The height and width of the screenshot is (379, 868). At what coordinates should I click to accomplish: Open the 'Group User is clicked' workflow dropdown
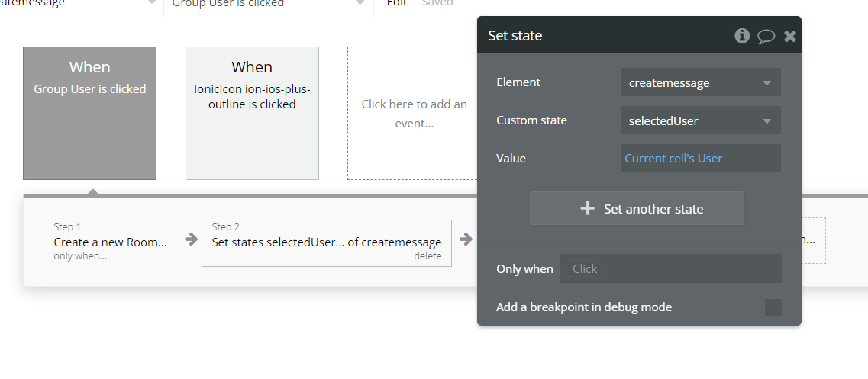coord(267,4)
